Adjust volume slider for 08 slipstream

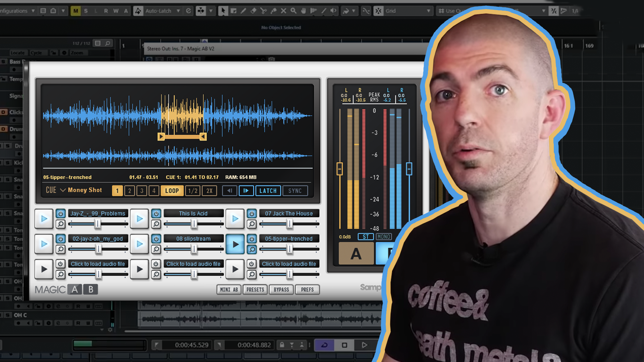pos(194,249)
